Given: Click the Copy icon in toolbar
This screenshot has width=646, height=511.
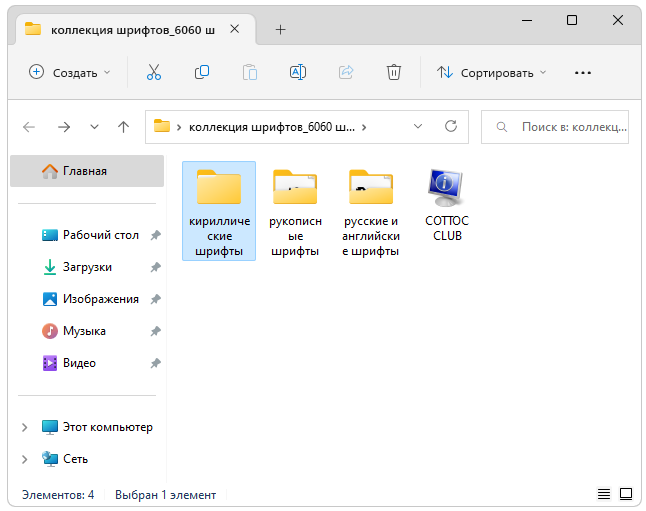Looking at the screenshot, I should [x=202, y=73].
